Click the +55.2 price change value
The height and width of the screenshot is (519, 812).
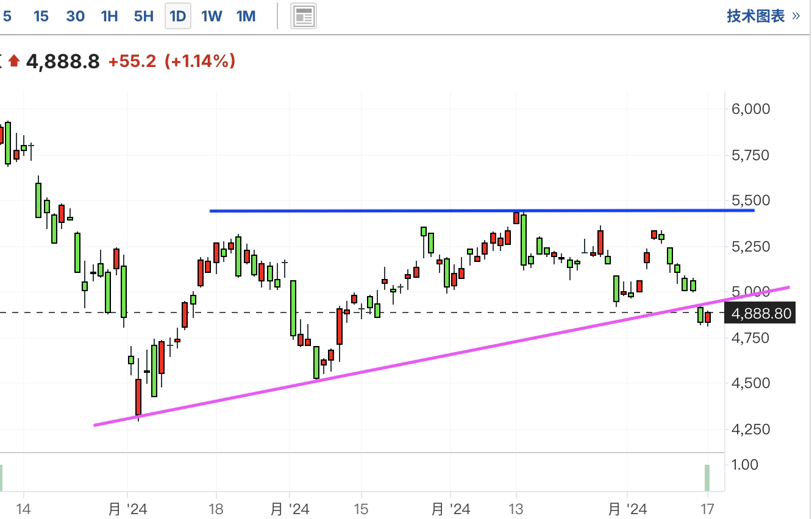pyautogui.click(x=132, y=61)
